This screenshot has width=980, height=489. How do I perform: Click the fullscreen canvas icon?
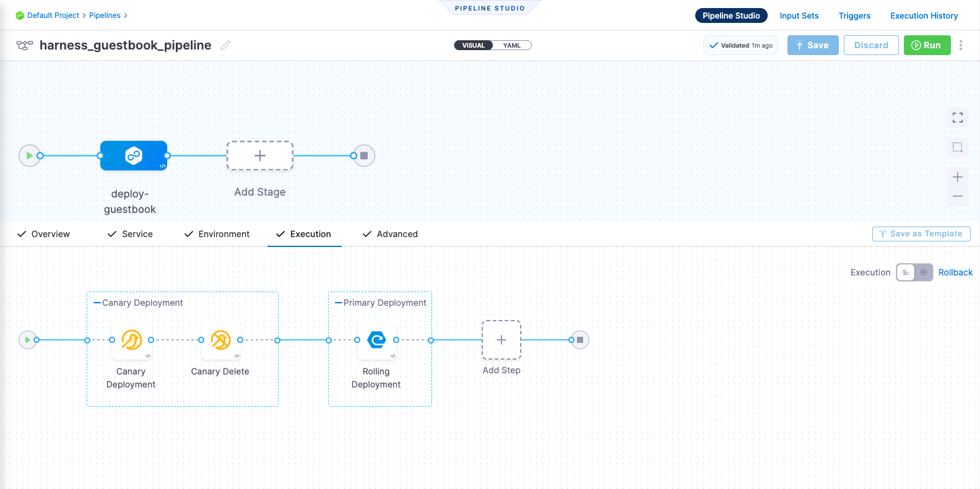click(x=957, y=118)
